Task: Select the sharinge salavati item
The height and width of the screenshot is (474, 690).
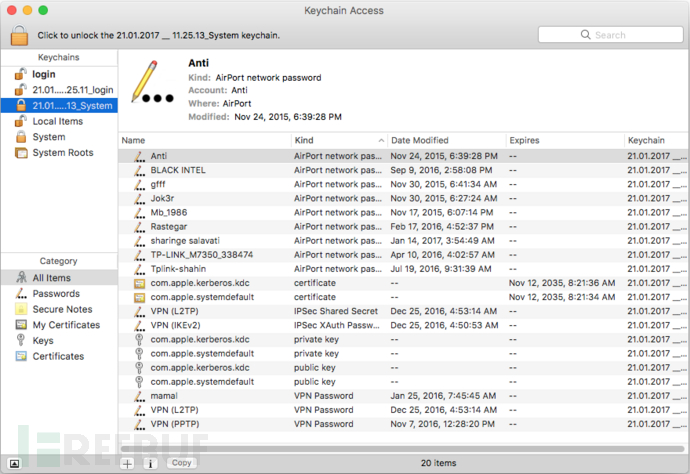Action: coord(403,240)
